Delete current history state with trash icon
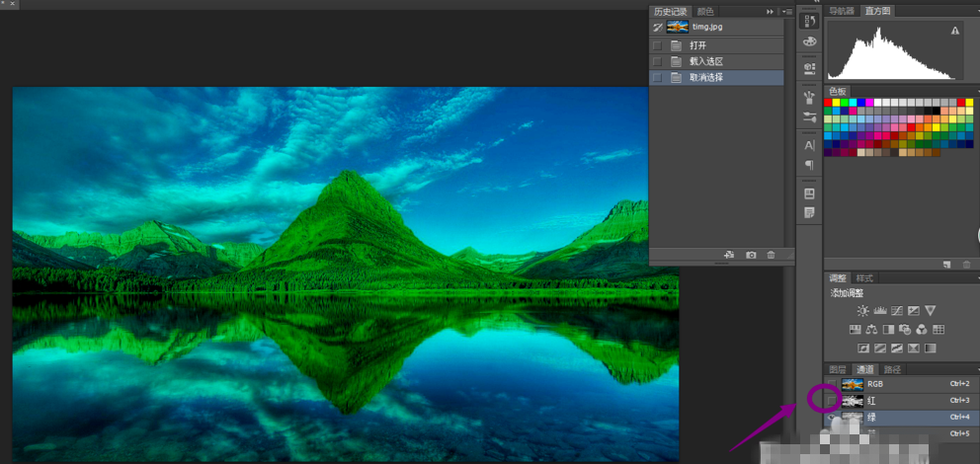Image resolution: width=980 pixels, height=464 pixels. tap(771, 255)
